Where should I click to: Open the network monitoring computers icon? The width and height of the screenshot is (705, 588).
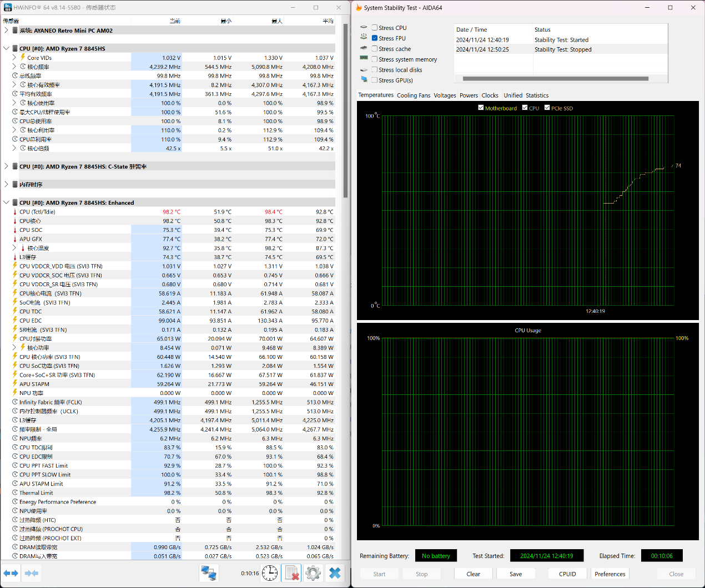pos(209,573)
